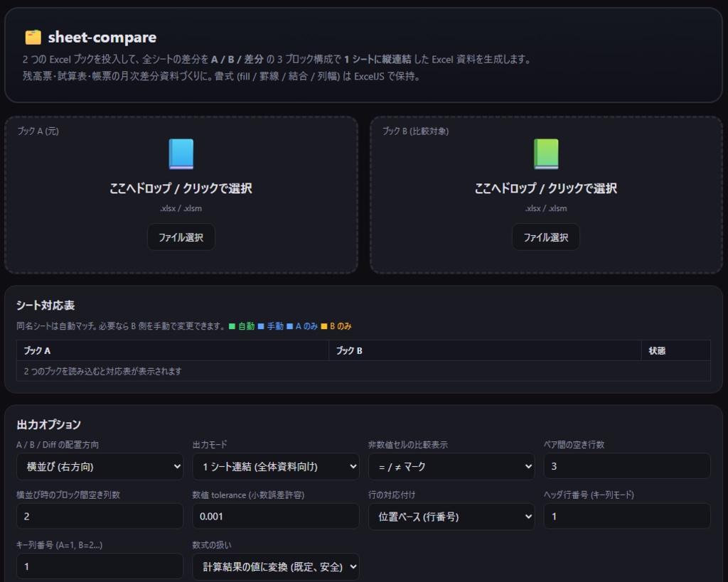Open the A / B / Diff 配置方向 dropdown
Screen dimensions: 728x582
coord(100,466)
